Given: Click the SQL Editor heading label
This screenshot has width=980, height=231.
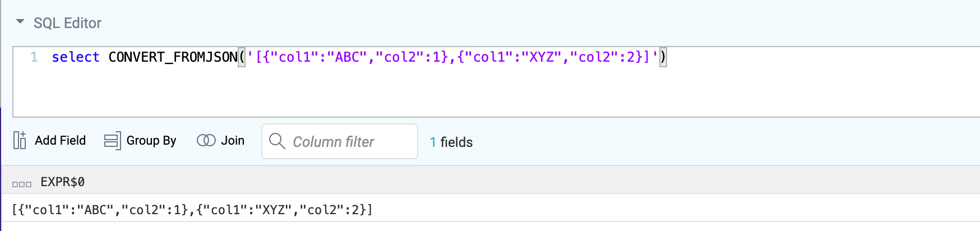Looking at the screenshot, I should (x=67, y=23).
